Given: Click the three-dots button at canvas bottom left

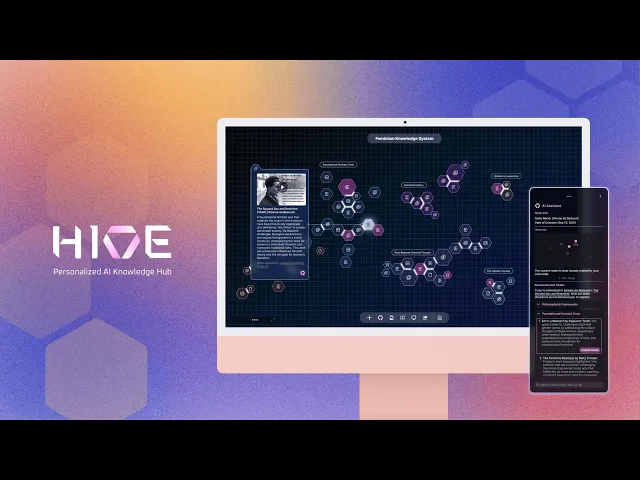Looking at the screenshot, I should point(255,320).
